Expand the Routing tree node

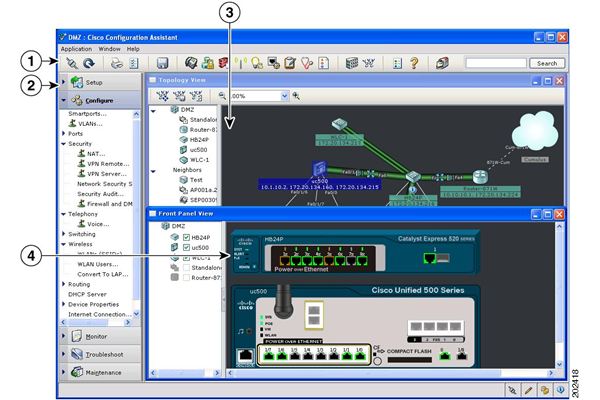[x=64, y=284]
